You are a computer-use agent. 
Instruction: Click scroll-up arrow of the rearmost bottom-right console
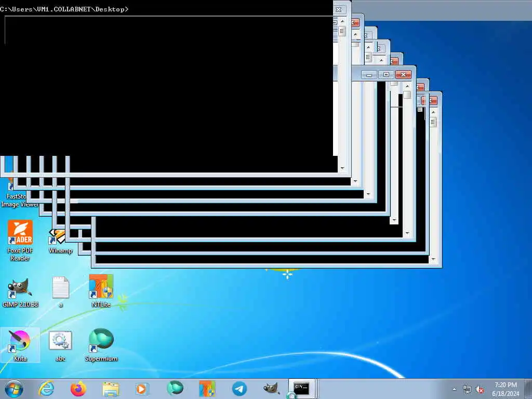(433, 112)
